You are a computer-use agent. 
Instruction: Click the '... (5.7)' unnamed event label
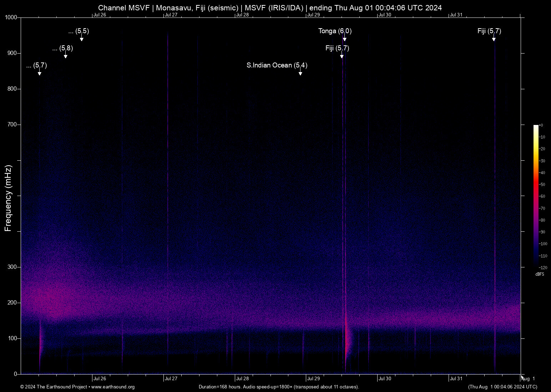[36, 65]
